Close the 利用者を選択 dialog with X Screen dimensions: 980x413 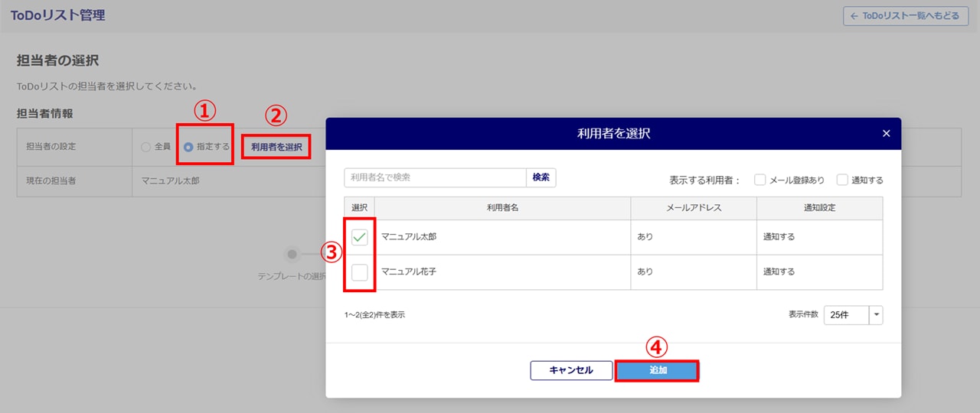[886, 134]
